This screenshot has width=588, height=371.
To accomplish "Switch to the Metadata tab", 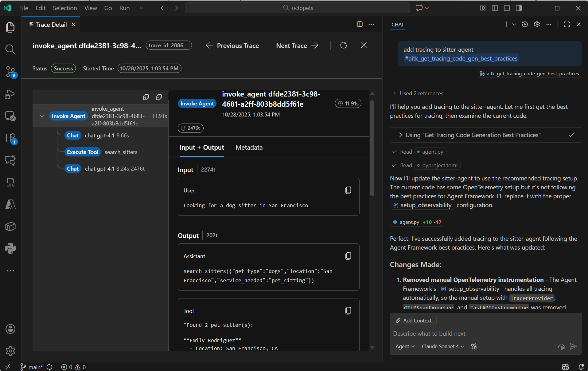I will pyautogui.click(x=249, y=147).
